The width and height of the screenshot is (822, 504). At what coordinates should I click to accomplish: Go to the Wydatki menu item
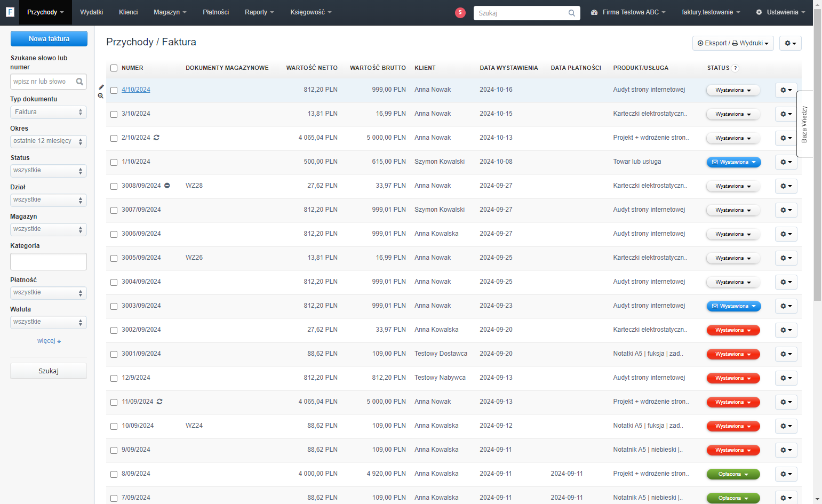pyautogui.click(x=91, y=12)
